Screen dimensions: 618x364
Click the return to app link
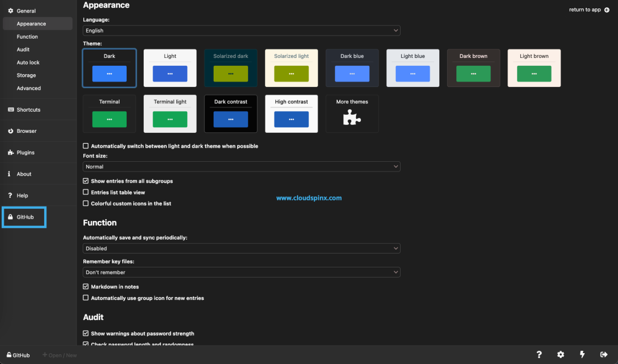[x=585, y=9]
